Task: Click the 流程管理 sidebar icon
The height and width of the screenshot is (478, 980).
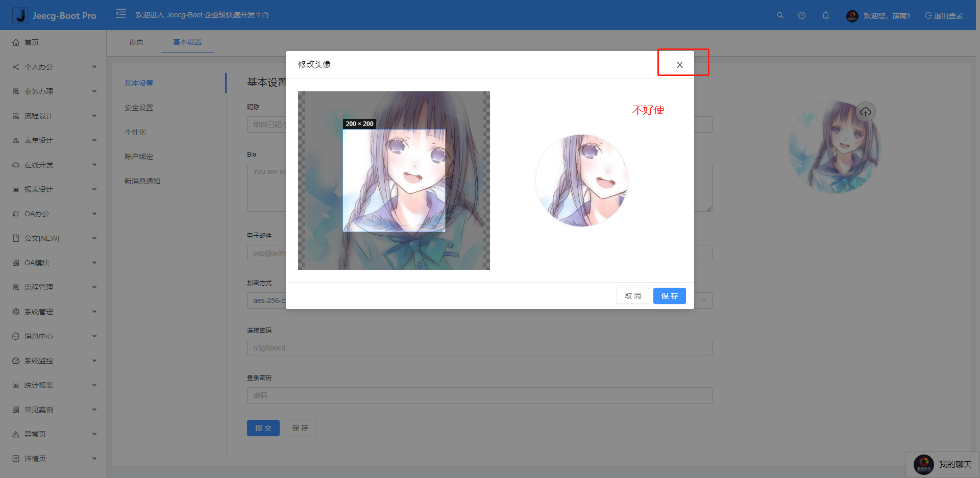Action: click(x=16, y=287)
